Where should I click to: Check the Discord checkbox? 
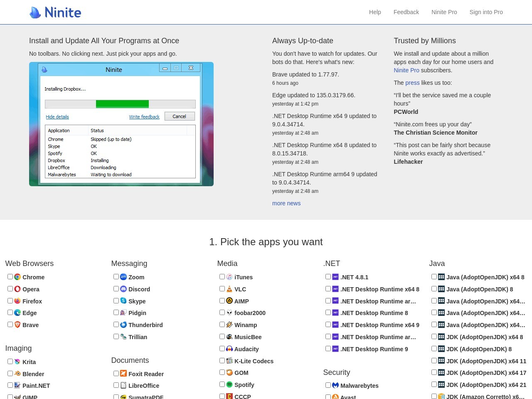point(116,288)
